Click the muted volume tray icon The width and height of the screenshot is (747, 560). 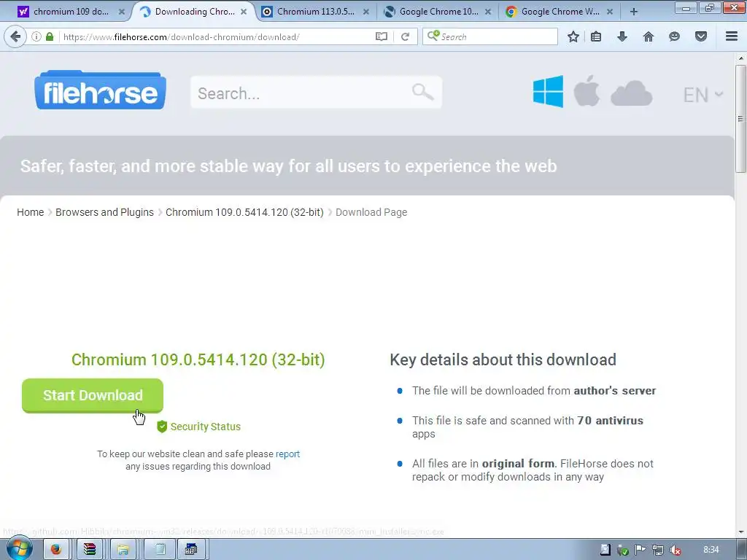675,550
